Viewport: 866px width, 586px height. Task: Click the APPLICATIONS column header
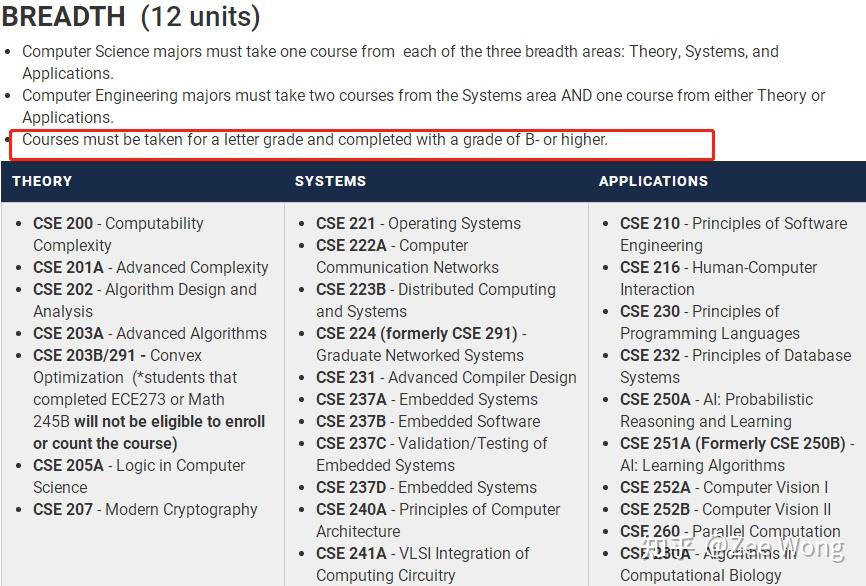point(653,181)
